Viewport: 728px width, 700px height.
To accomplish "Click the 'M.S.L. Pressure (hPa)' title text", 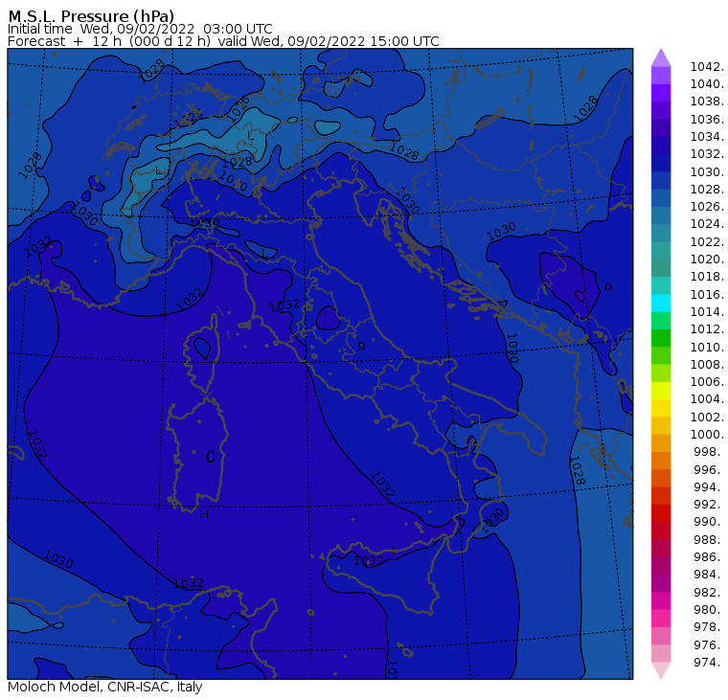I will point(91,15).
